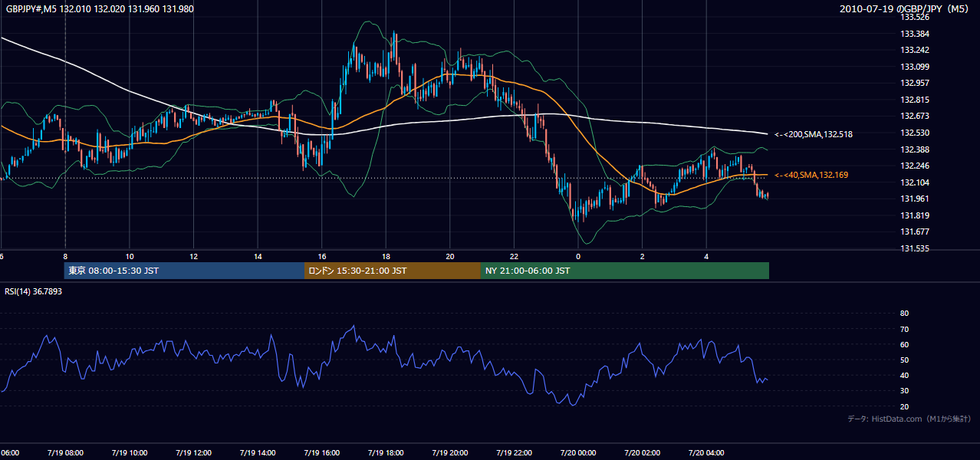Click price axis label 133.242
This screenshot has width=980, height=460.
pyautogui.click(x=914, y=50)
